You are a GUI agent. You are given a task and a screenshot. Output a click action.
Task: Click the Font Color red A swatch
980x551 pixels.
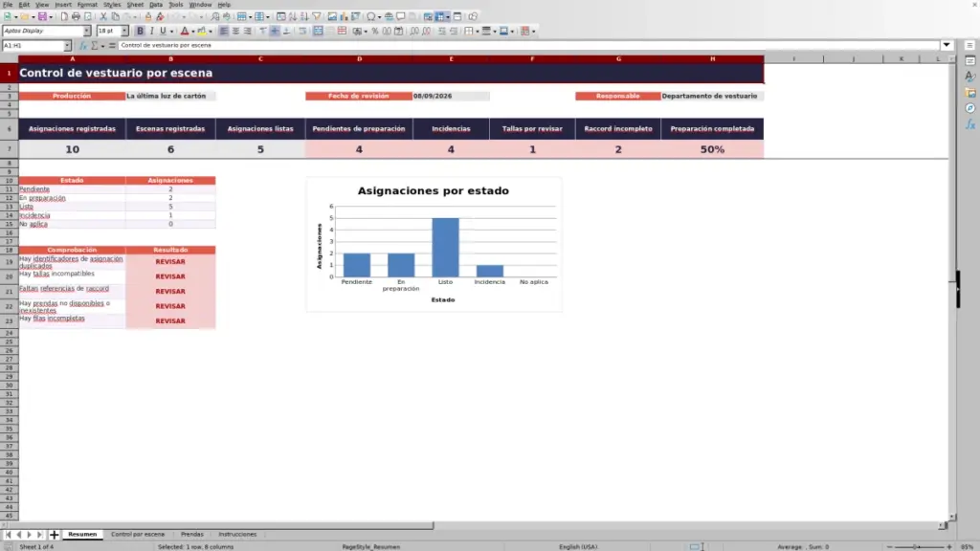(185, 32)
